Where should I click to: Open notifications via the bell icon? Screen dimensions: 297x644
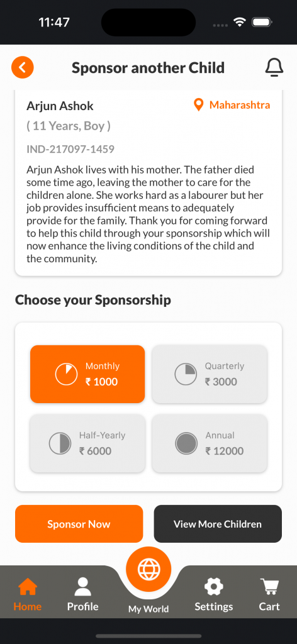click(274, 67)
